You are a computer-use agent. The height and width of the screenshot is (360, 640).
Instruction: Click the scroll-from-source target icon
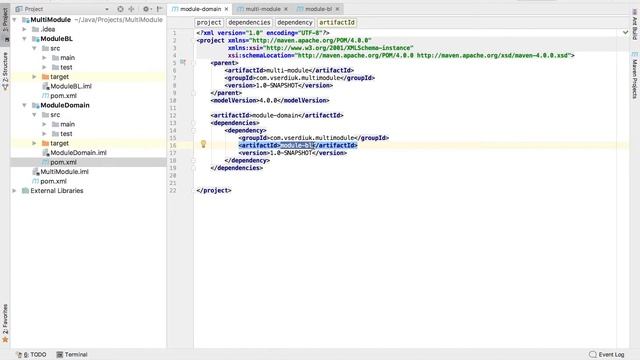click(120, 9)
